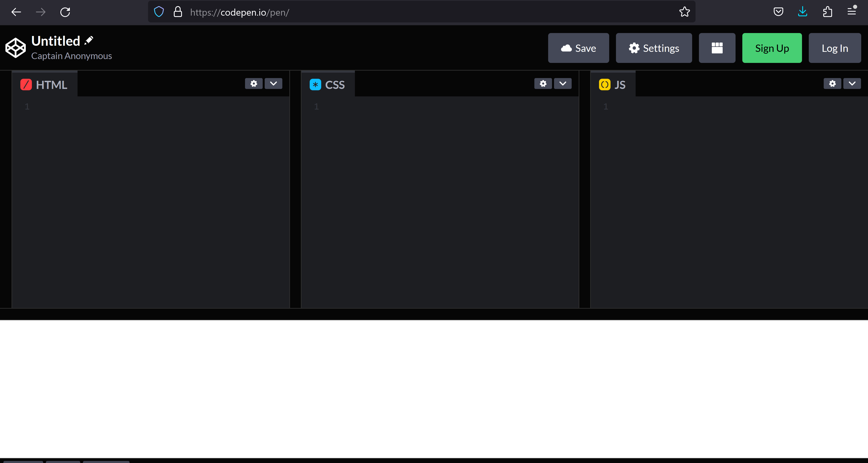868x463 pixels.
Task: Open the change view layout button
Action: point(717,48)
